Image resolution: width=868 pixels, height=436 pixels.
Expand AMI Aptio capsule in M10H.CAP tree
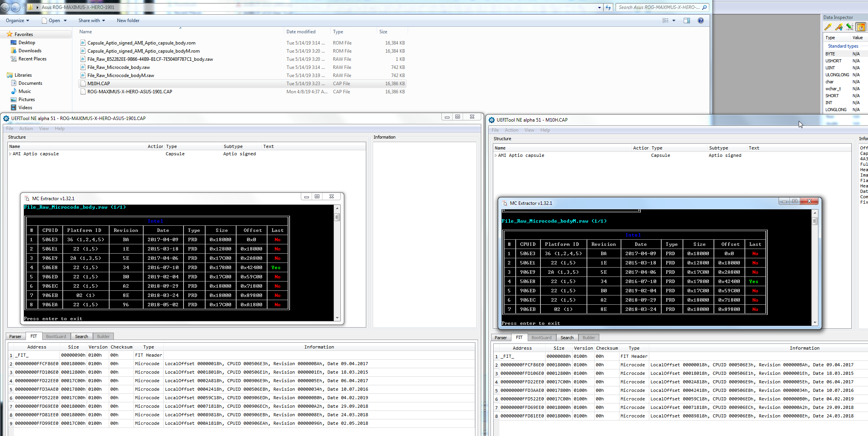(x=496, y=156)
